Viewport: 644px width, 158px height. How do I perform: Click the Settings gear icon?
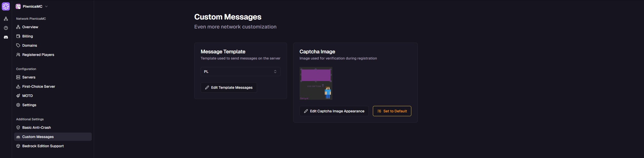coord(18,105)
